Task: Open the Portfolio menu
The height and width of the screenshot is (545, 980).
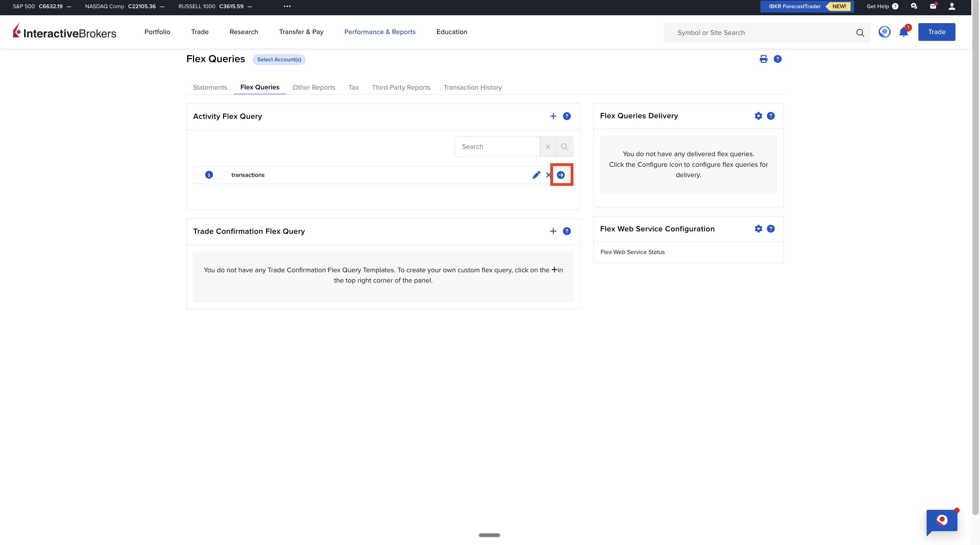Action: 157,32
